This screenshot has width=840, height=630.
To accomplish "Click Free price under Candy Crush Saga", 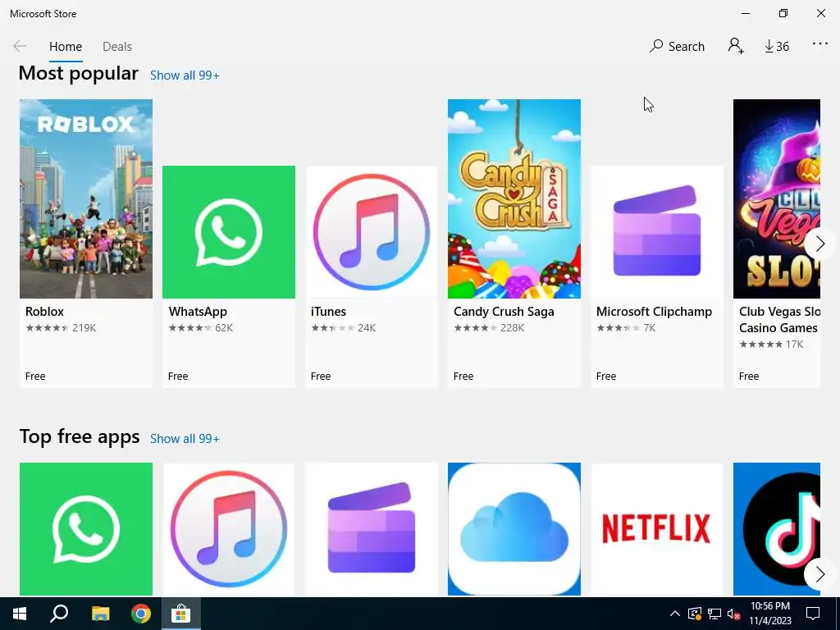I will pyautogui.click(x=463, y=376).
